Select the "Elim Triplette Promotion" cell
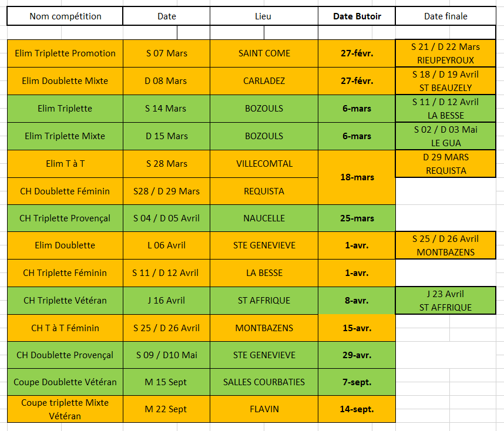 pyautogui.click(x=65, y=53)
